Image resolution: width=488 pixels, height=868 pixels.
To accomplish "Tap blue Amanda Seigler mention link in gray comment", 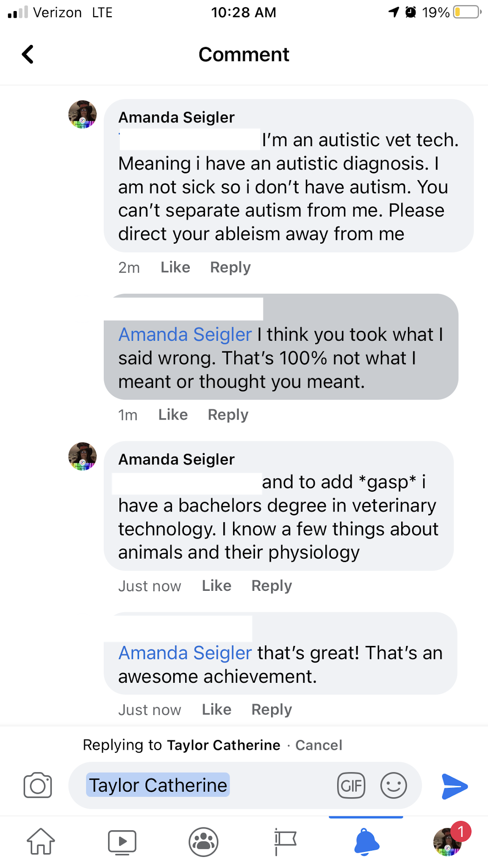I will [185, 334].
